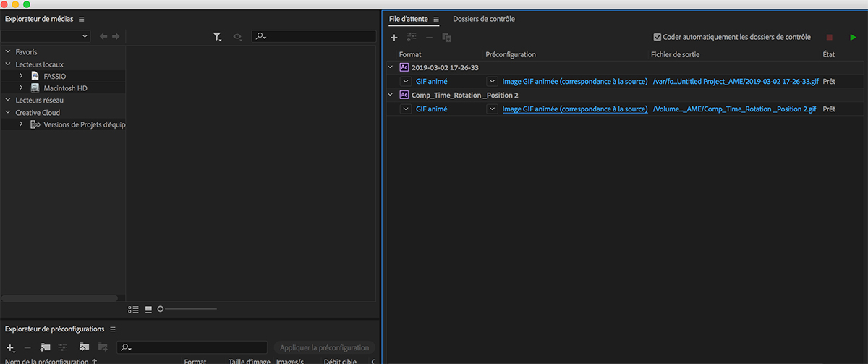
Task: Open format dropdown for Comp_Time_Rotation output
Action: [x=406, y=109]
